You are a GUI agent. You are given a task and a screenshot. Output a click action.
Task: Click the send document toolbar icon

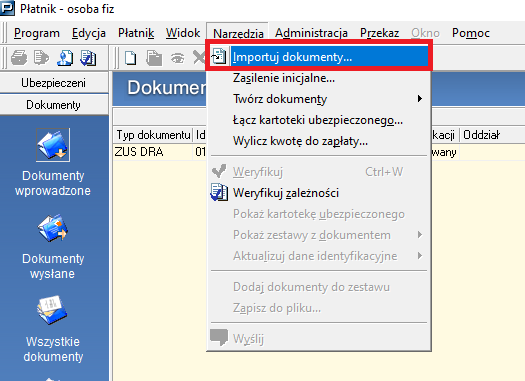[x=42, y=58]
